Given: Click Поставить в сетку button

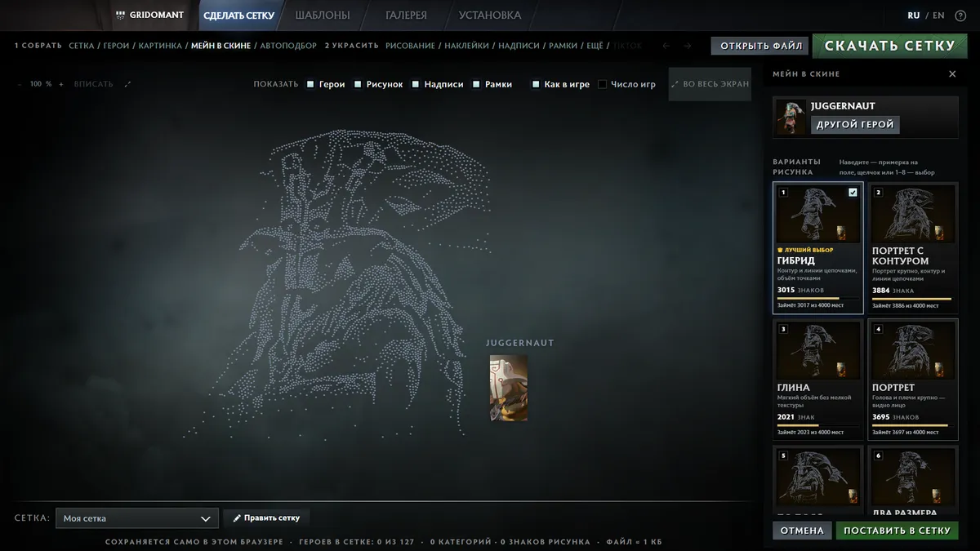Looking at the screenshot, I should pyautogui.click(x=897, y=531).
